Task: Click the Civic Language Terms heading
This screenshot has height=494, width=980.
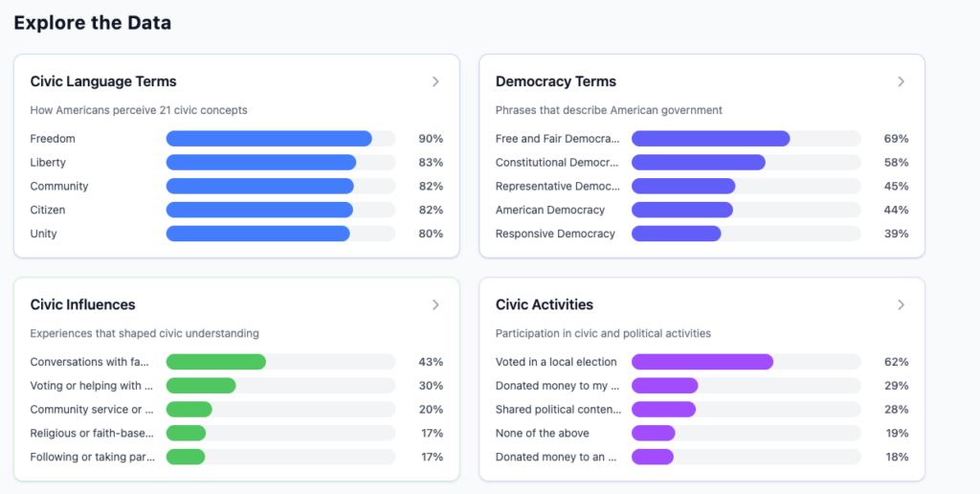Action: (x=103, y=81)
